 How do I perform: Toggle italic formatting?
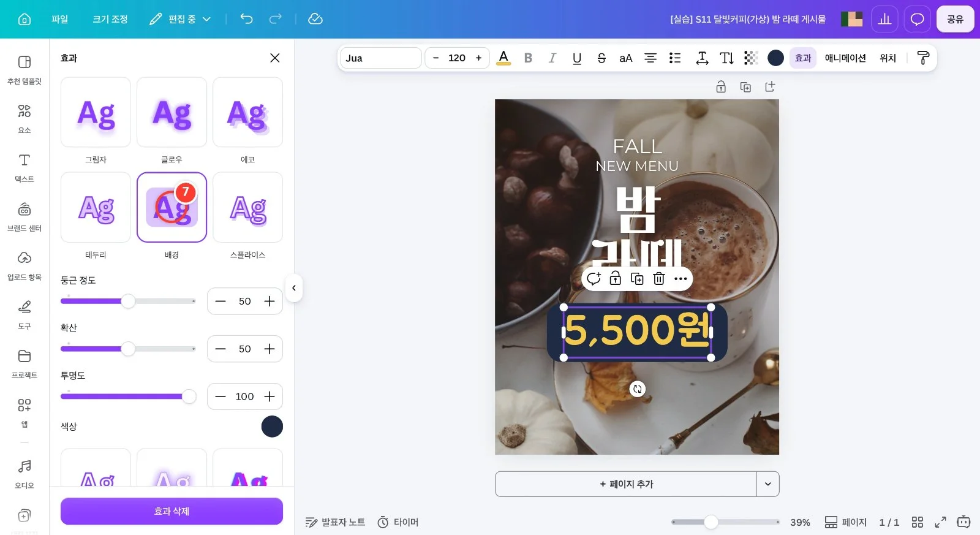(552, 58)
